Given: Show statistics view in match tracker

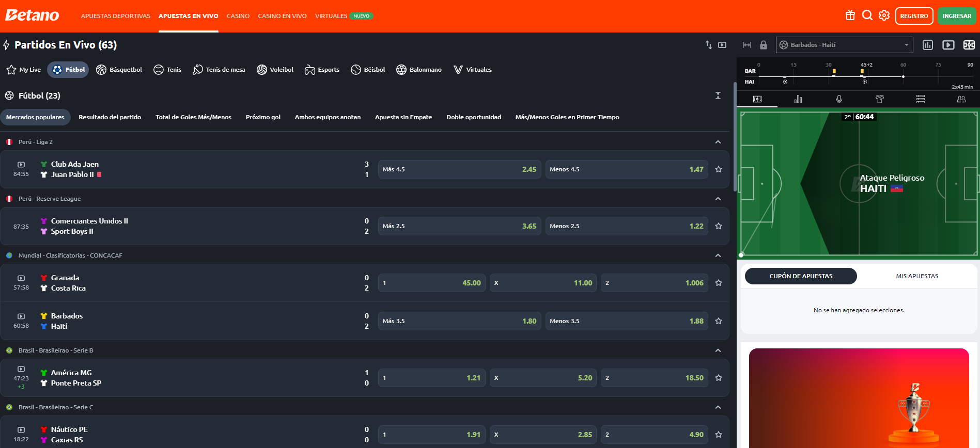Looking at the screenshot, I should pos(928,45).
